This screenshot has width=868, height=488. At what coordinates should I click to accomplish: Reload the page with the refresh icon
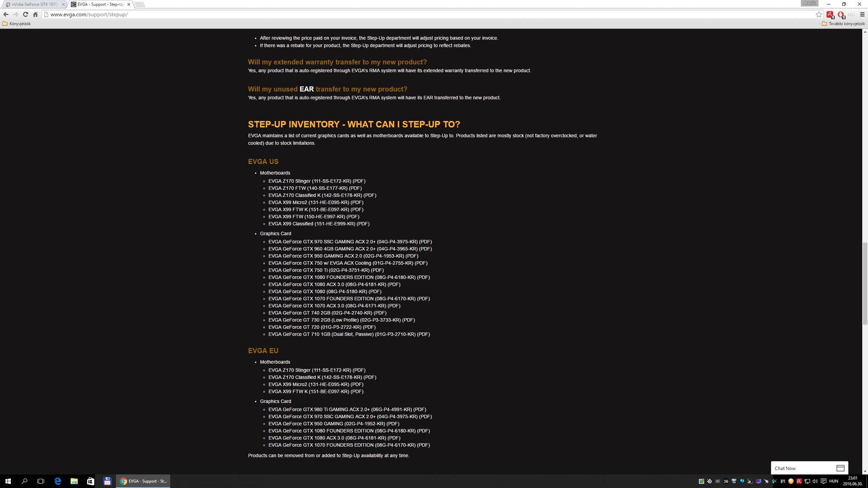pos(26,14)
